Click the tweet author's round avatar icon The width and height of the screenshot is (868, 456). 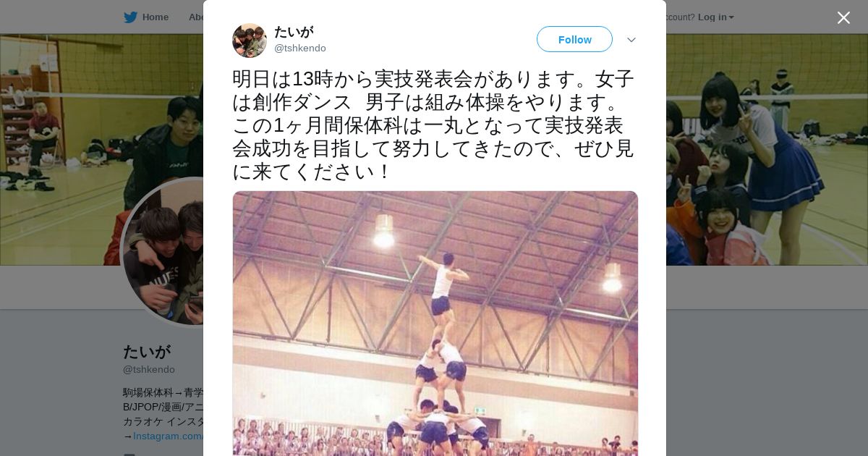[250, 40]
